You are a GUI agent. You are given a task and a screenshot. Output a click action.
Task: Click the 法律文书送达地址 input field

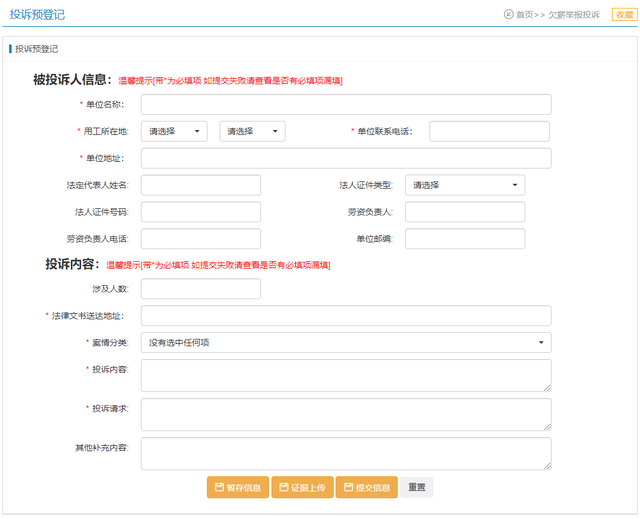coord(346,316)
